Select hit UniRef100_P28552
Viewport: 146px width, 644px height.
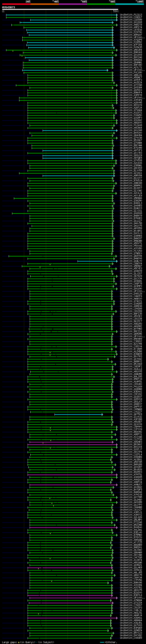click(x=131, y=42)
